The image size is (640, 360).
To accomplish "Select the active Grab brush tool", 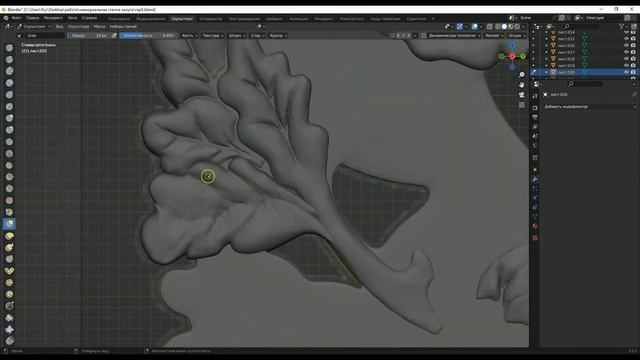I will [9, 224].
